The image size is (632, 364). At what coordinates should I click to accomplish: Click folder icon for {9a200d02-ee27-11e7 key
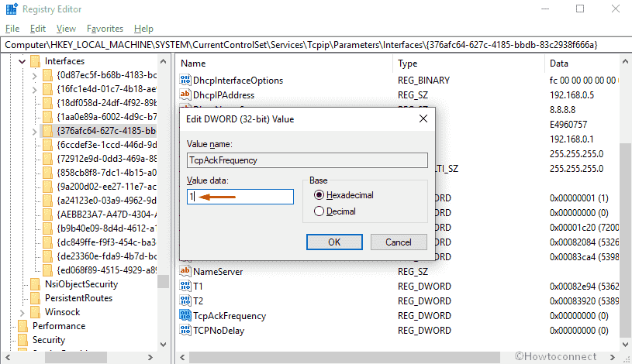(x=47, y=187)
